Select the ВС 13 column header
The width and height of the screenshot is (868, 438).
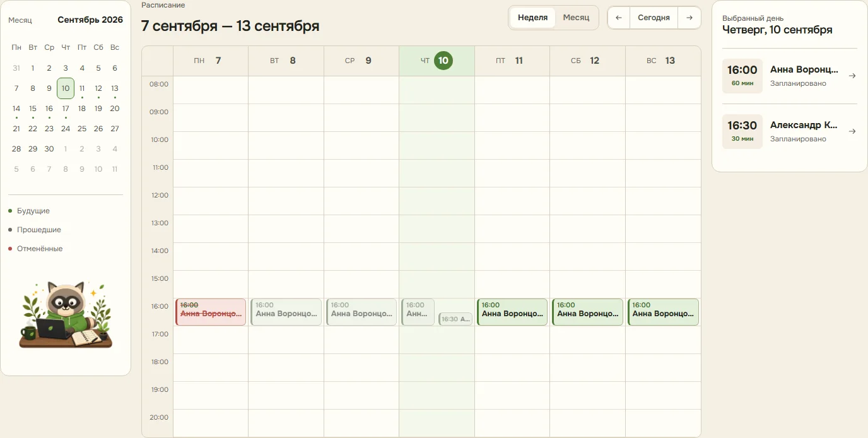click(x=663, y=61)
